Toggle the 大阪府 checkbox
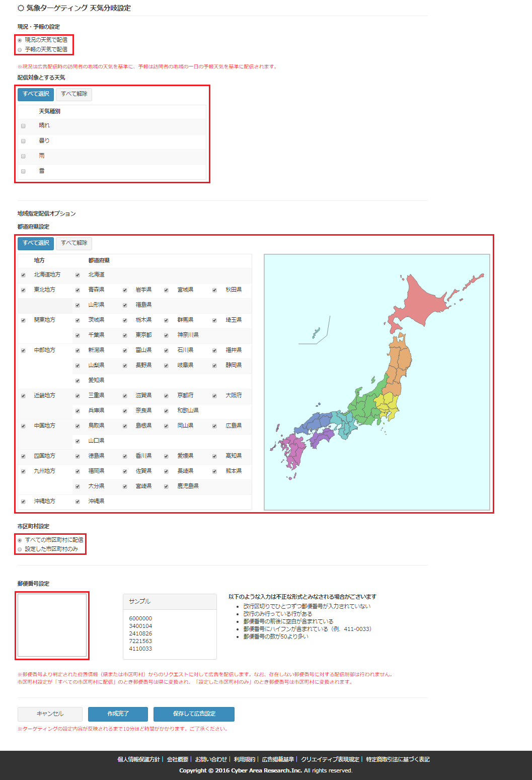 pos(214,396)
